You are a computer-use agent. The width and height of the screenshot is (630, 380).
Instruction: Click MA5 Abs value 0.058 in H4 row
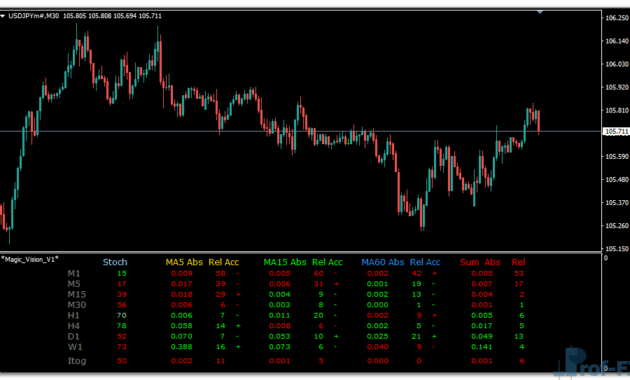182,326
